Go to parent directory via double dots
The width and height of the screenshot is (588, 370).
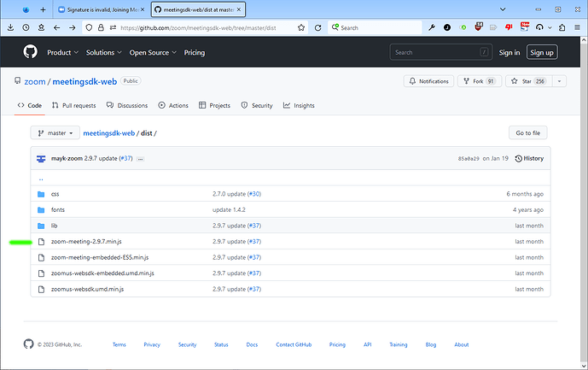pyautogui.click(x=41, y=178)
